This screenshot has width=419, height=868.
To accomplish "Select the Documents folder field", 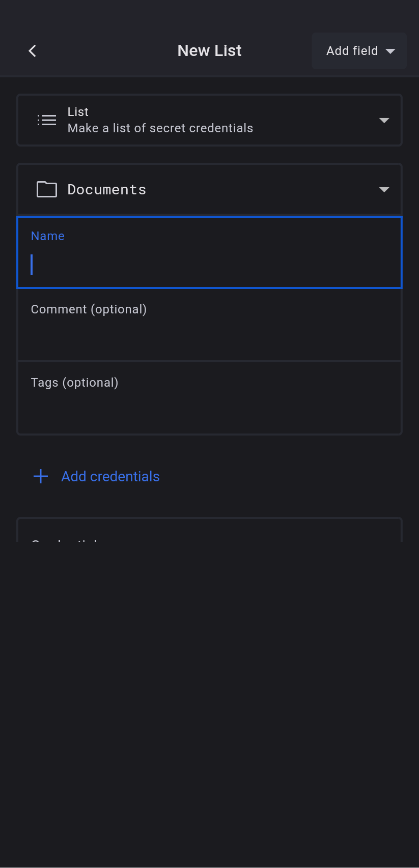I will coord(209,189).
